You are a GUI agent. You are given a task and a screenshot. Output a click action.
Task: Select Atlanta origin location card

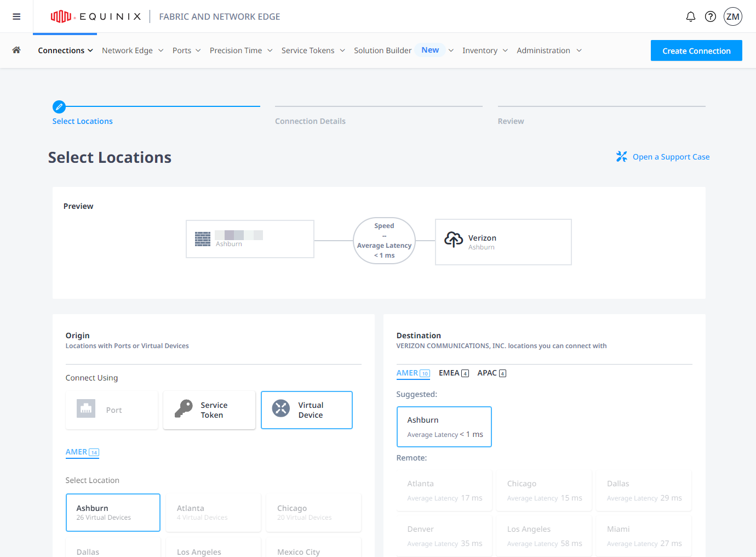(213, 513)
